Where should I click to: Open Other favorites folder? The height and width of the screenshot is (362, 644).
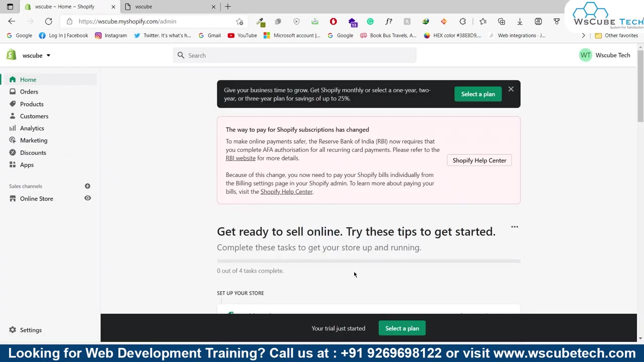(x=616, y=36)
